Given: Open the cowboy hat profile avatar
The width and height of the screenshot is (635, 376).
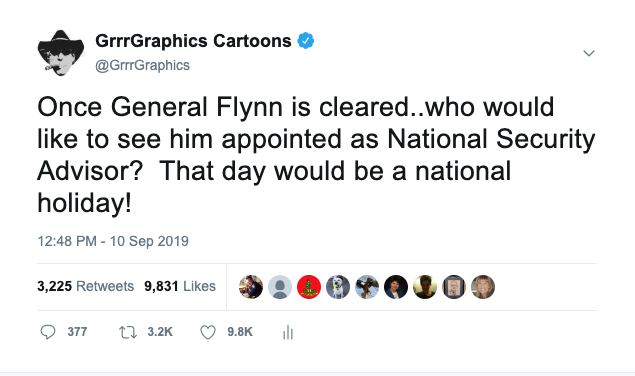Looking at the screenshot, I should pyautogui.click(x=61, y=53).
